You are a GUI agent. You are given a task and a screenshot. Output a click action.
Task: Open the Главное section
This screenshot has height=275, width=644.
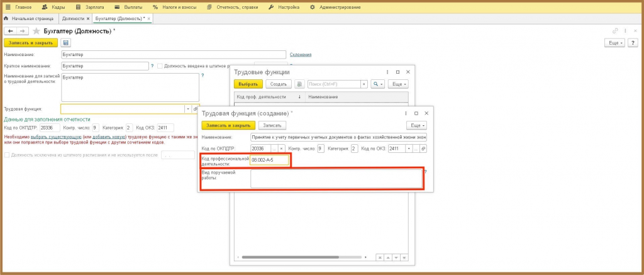click(x=23, y=8)
